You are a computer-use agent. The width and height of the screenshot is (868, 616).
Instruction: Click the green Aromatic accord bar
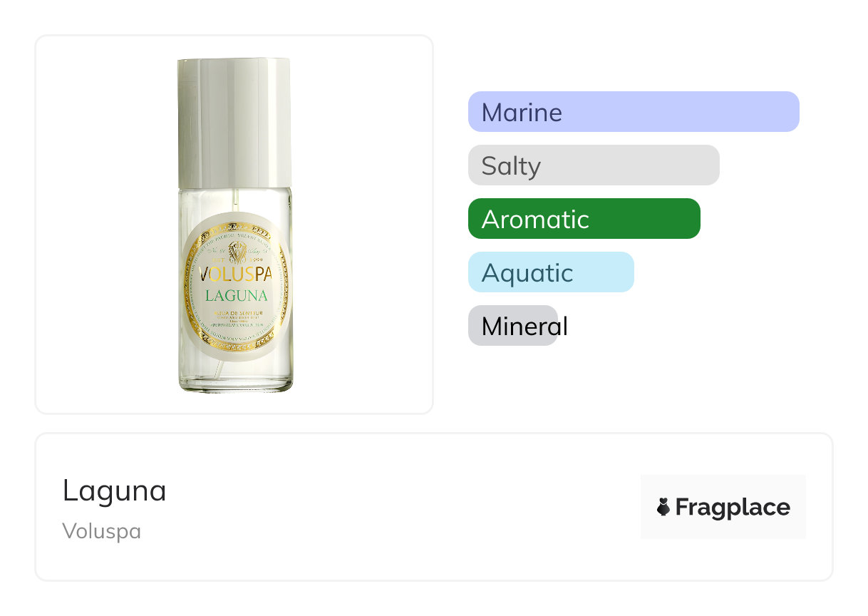click(x=584, y=219)
